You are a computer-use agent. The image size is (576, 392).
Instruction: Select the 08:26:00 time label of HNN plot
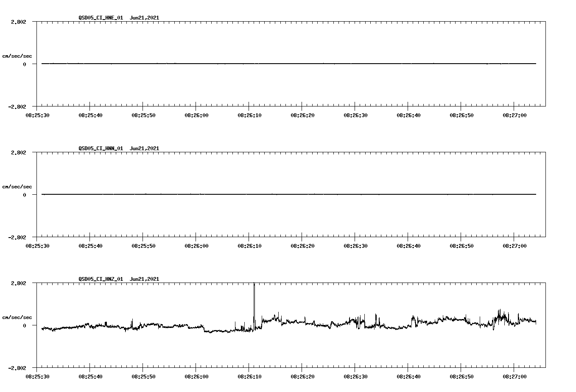196,246
